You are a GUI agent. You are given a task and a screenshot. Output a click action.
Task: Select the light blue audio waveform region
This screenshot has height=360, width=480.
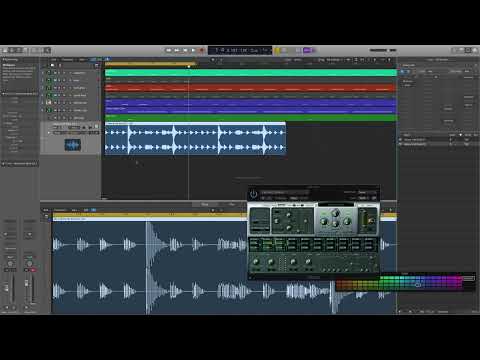195,138
